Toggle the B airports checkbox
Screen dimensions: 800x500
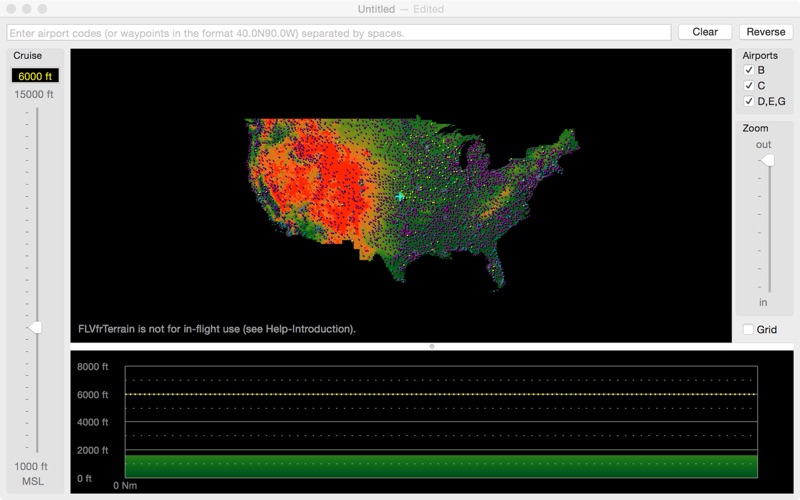click(748, 70)
